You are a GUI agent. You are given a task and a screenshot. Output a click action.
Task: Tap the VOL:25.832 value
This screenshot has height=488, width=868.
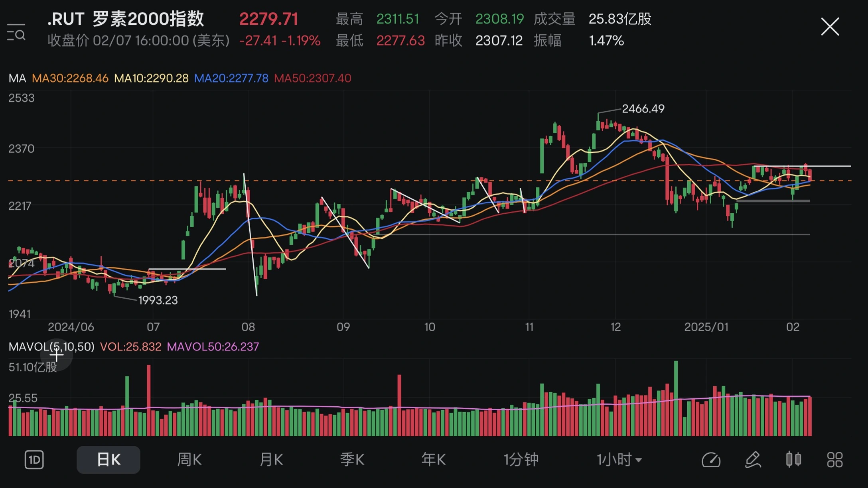130,346
